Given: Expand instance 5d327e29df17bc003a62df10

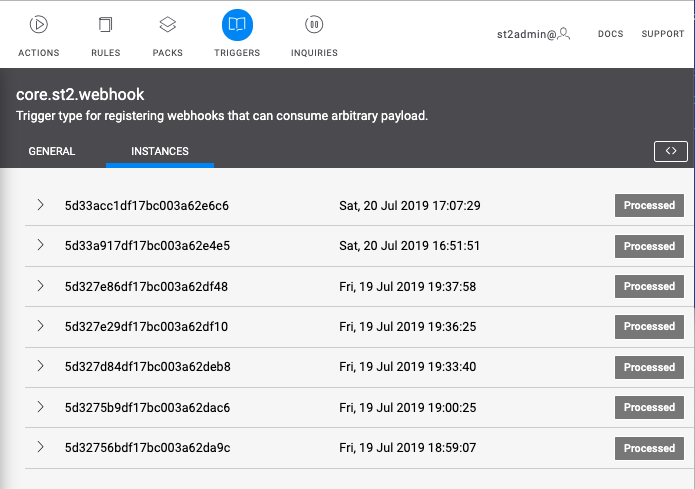Looking at the screenshot, I should tap(41, 326).
